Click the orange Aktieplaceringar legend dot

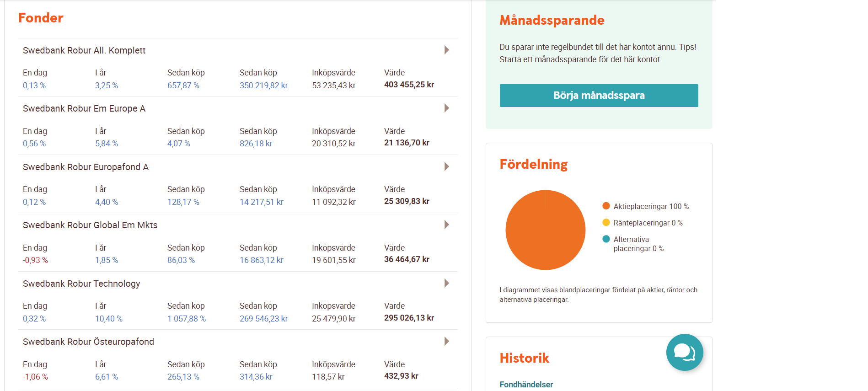pos(606,206)
